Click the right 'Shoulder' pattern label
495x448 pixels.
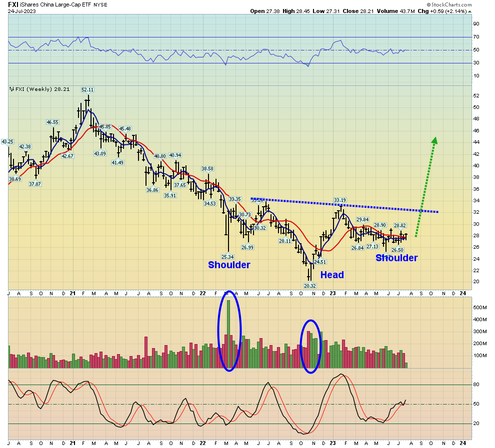[x=396, y=258]
